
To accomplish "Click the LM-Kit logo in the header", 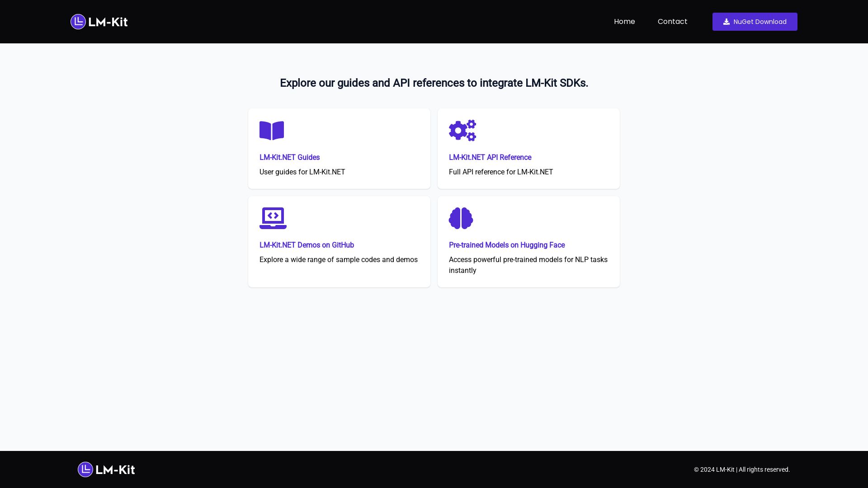I will (x=99, y=22).
